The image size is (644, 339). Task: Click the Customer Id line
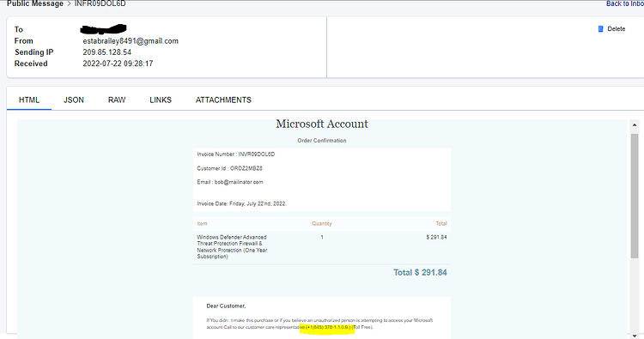tap(229, 168)
